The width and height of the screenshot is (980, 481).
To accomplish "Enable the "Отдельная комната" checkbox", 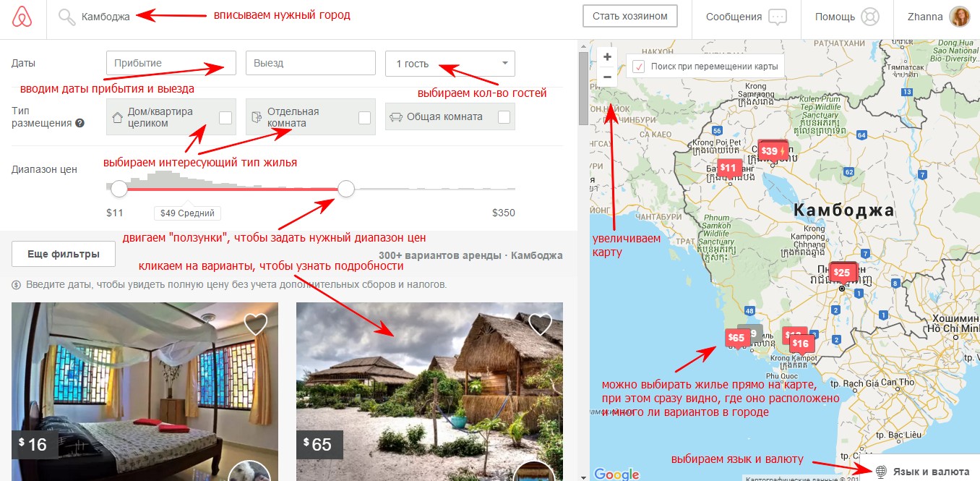I will click(365, 117).
